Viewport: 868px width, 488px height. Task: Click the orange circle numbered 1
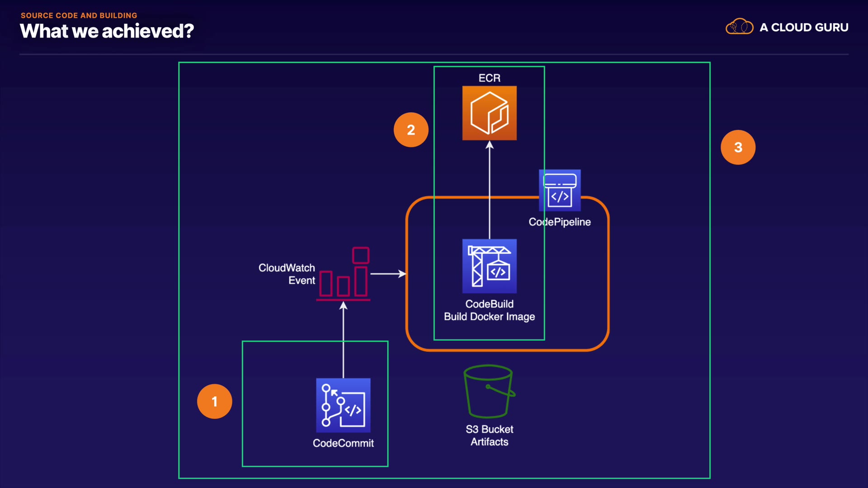click(214, 401)
